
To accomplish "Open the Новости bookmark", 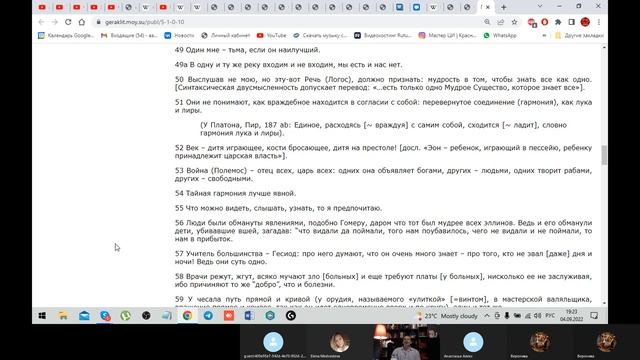I will tap(179, 36).
